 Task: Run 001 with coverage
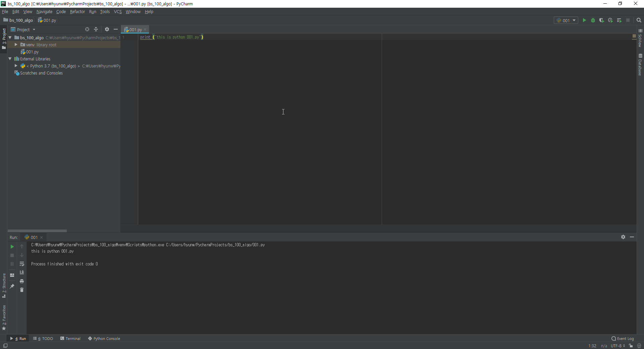pos(602,20)
